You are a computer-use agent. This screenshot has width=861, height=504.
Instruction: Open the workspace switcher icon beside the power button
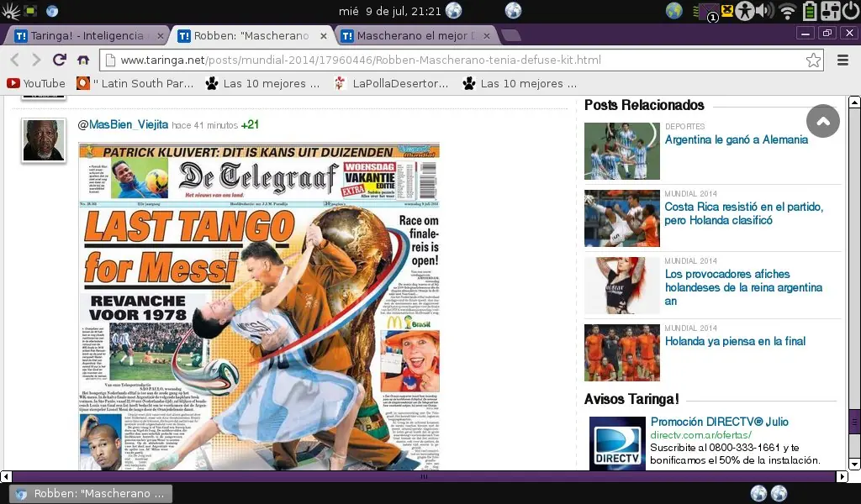pyautogui.click(x=830, y=11)
